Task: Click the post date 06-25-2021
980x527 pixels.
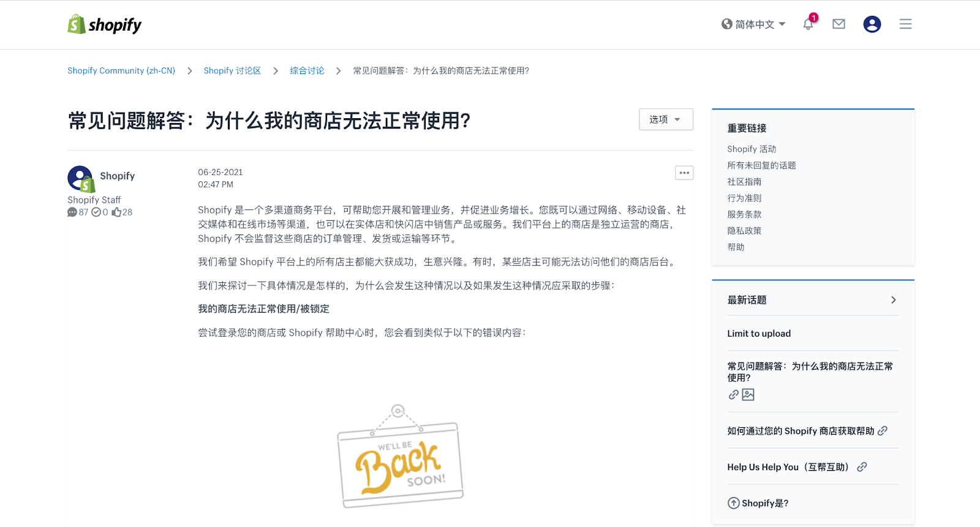Action: click(220, 172)
